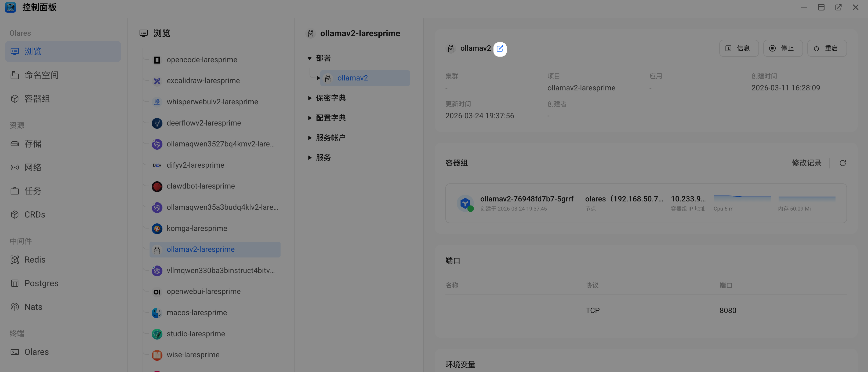
Task: Select the clawdbot-laresprime project
Action: (x=201, y=186)
